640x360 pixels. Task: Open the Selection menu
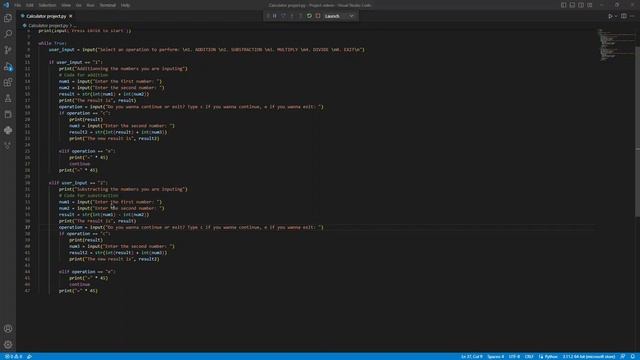(47, 5)
